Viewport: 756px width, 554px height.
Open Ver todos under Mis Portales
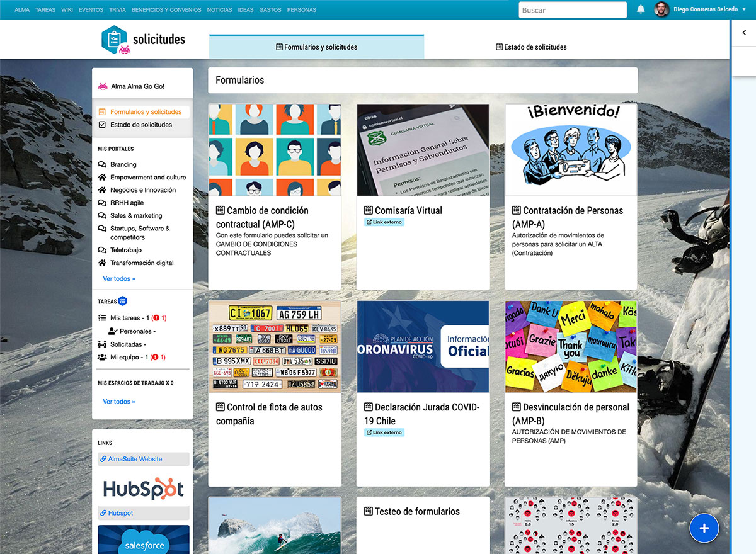(x=119, y=278)
